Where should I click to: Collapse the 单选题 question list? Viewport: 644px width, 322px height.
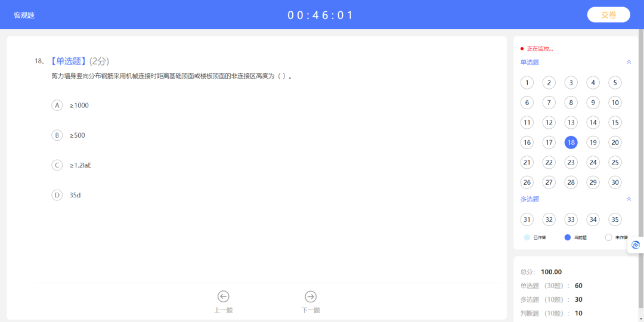coord(628,62)
